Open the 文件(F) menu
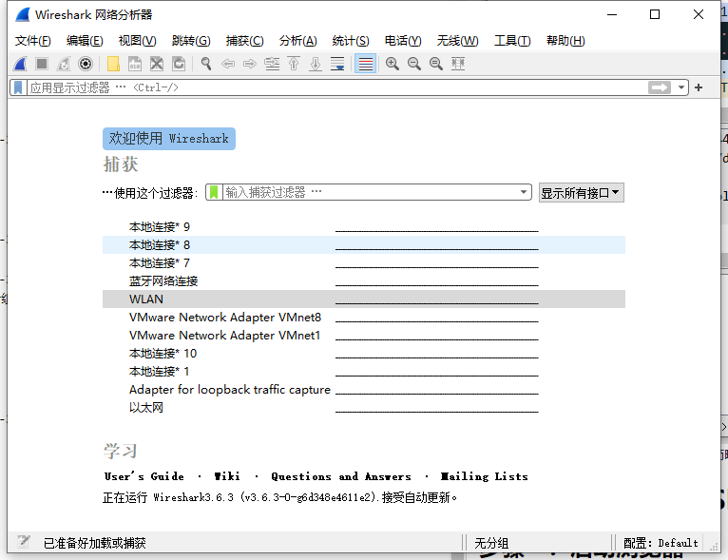Image resolution: width=728 pixels, height=560 pixels. click(x=33, y=41)
